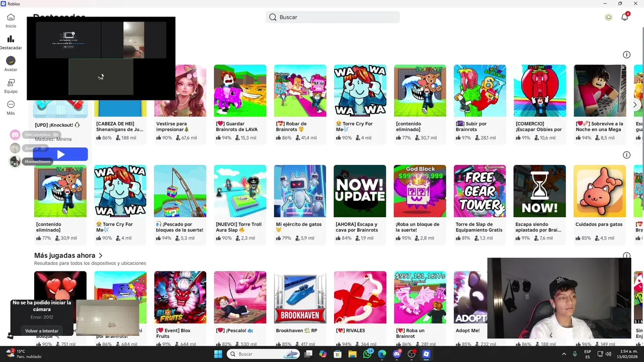Viewport: 644px width, 362px height.
Task: Open Mi ejército de gatos card
Action: (300, 204)
